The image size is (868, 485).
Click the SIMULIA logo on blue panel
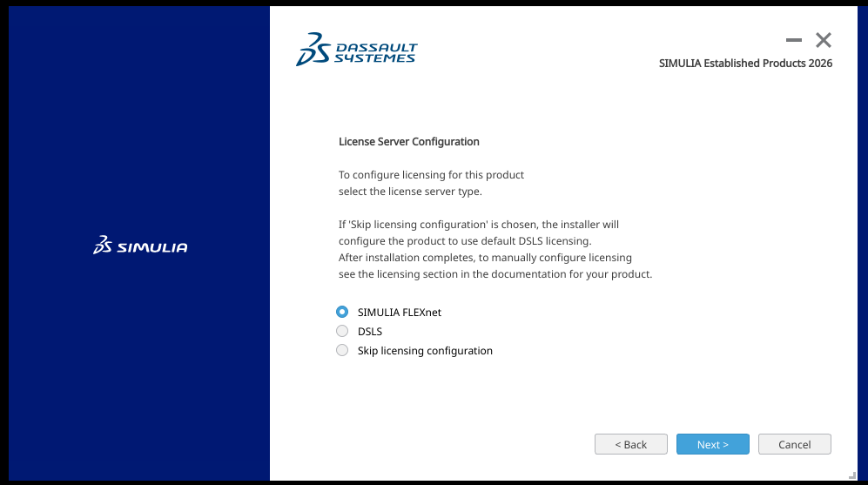click(140, 246)
